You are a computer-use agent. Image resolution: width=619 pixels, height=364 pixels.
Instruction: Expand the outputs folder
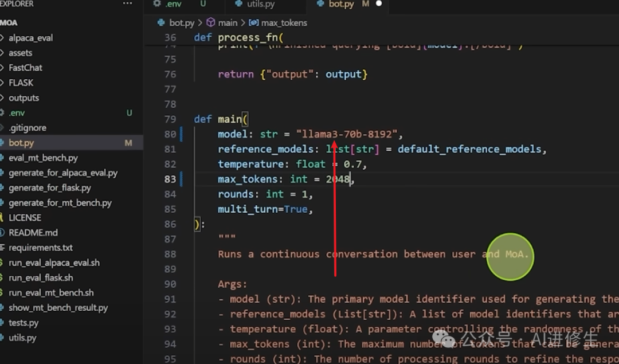point(23,98)
